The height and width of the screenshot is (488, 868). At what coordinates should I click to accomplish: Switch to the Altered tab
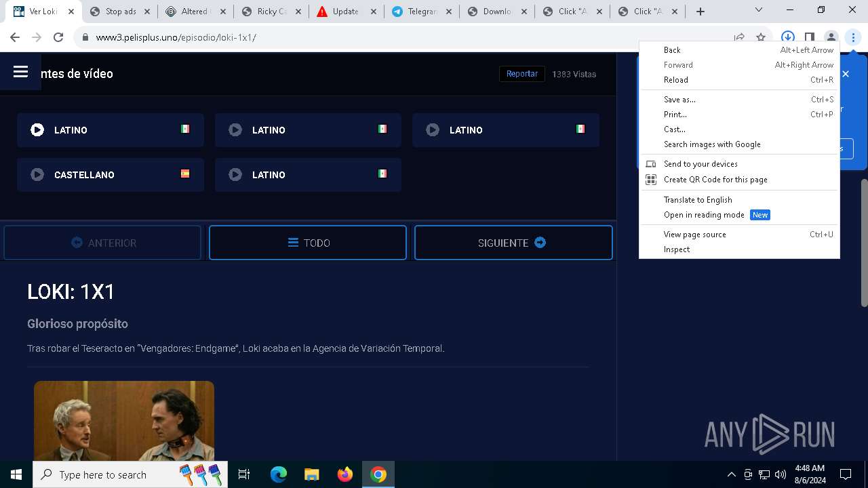click(x=195, y=12)
